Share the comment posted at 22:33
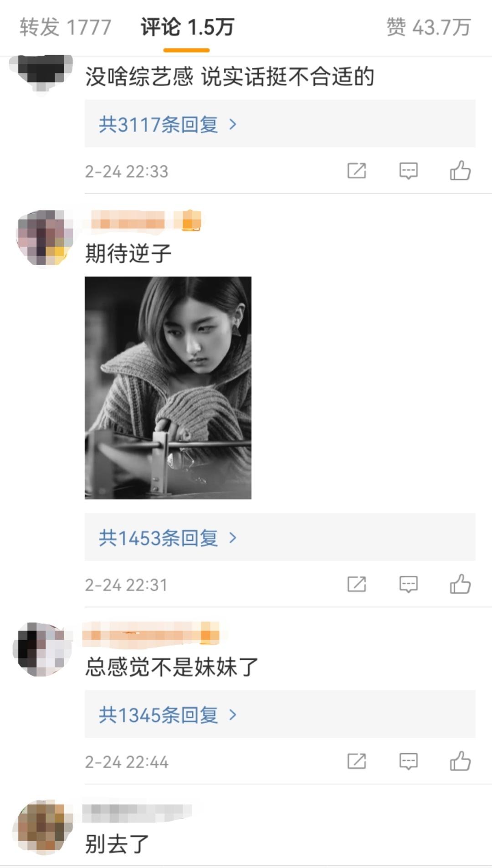The width and height of the screenshot is (492, 868). 357,171
